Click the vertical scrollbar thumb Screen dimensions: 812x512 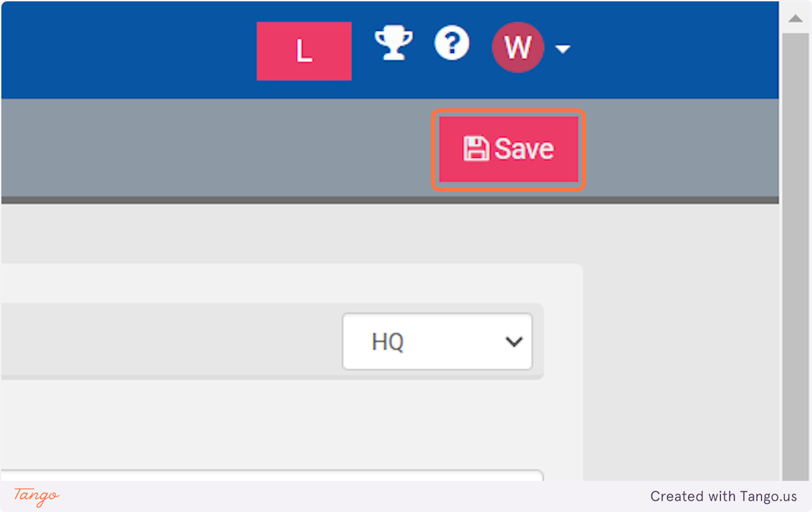click(795, 257)
